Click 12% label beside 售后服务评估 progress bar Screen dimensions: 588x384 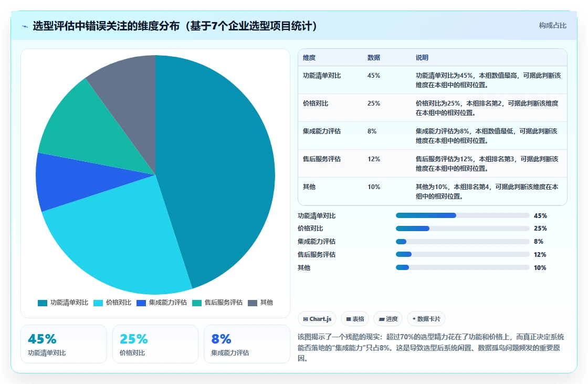[540, 254]
